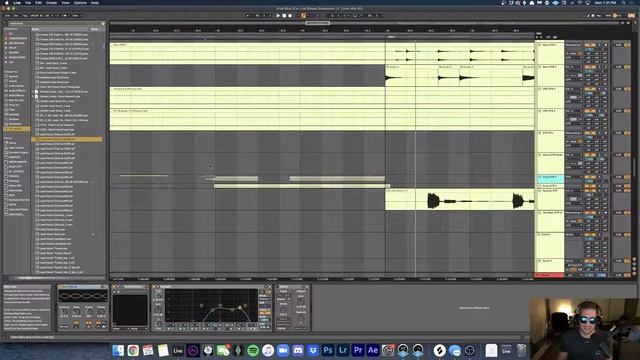Toggle the orange highlighted button beside Record
The width and height of the screenshot is (640, 360).
(x=303, y=16)
